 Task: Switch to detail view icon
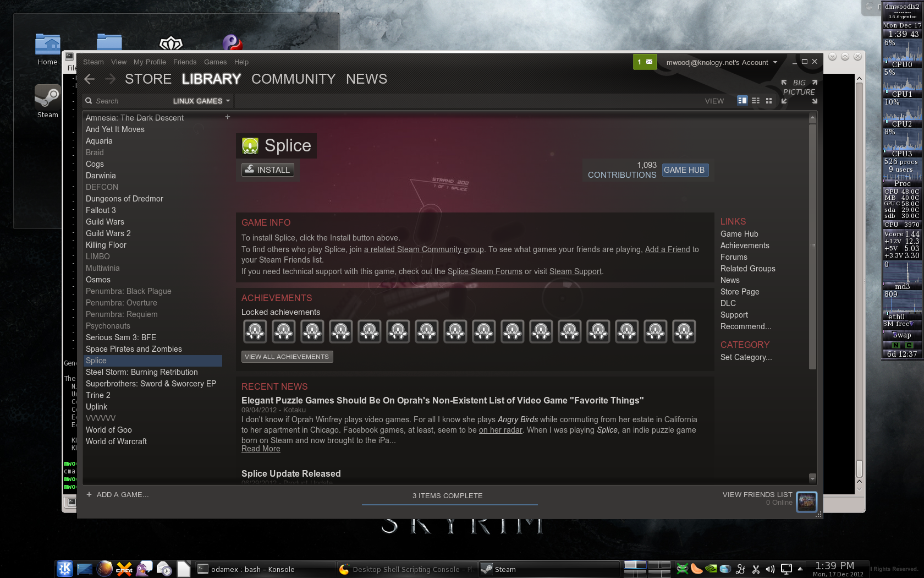point(742,101)
